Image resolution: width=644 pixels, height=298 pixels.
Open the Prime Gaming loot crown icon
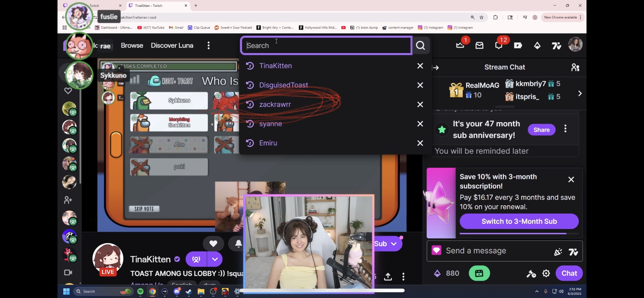(460, 45)
